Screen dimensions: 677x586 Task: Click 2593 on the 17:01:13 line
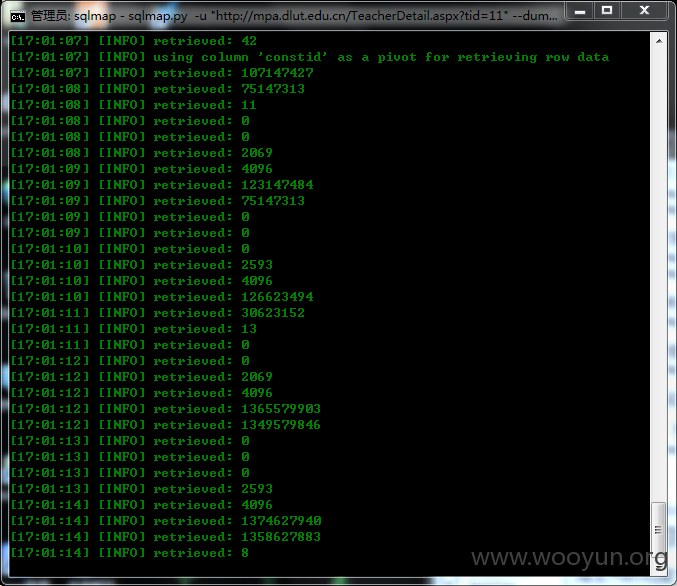point(257,489)
